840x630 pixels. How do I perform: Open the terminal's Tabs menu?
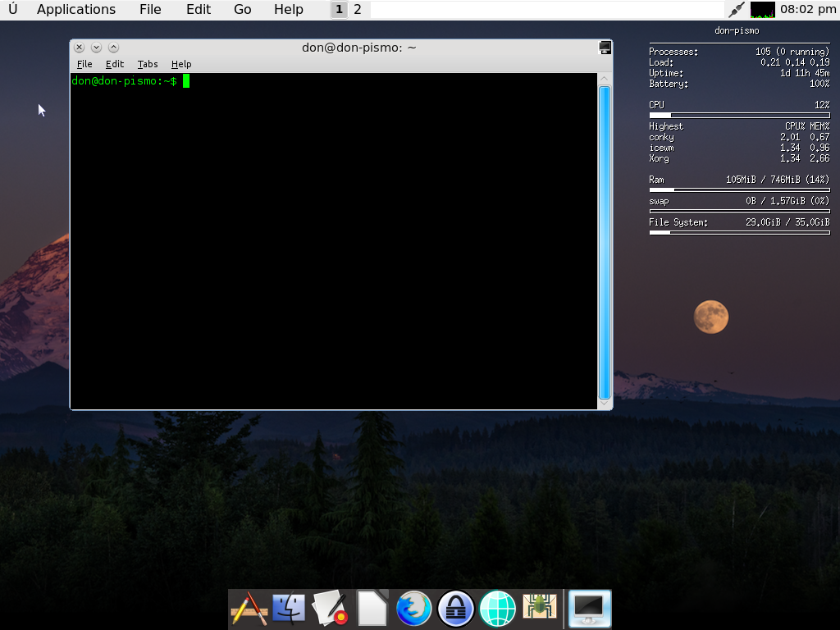(x=148, y=64)
